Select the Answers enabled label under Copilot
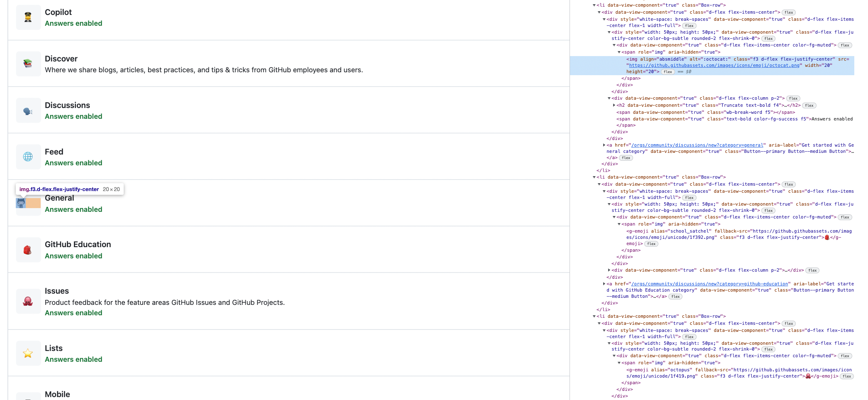Viewport: 868px width, 400px height. [x=73, y=23]
